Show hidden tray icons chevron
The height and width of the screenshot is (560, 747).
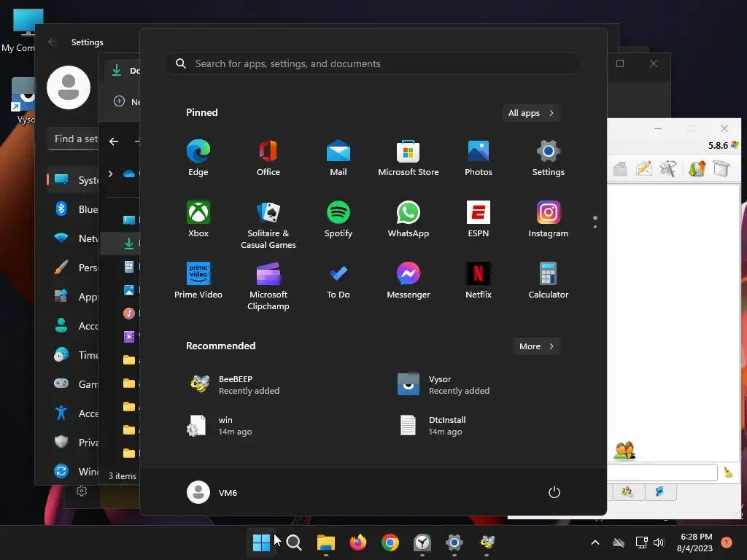(595, 542)
